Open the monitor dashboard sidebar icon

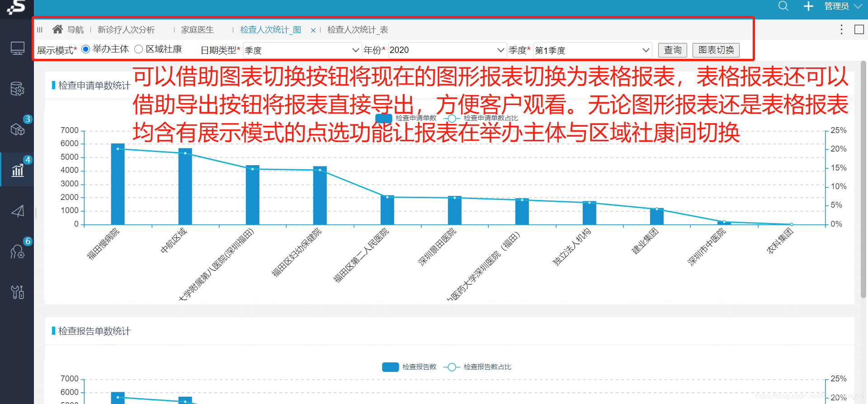pyautogui.click(x=17, y=48)
